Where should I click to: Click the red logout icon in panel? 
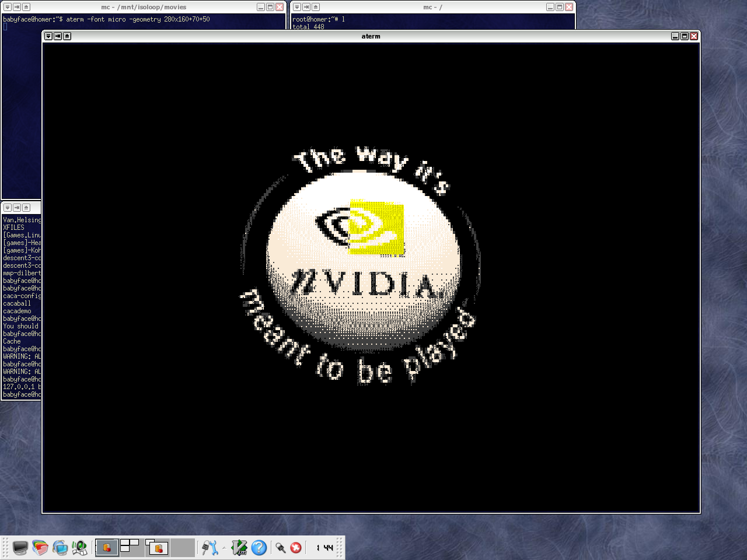click(x=296, y=548)
